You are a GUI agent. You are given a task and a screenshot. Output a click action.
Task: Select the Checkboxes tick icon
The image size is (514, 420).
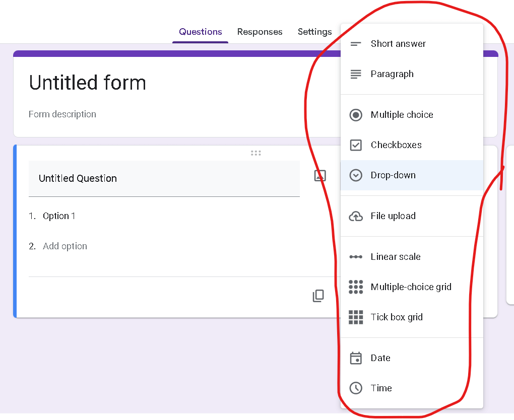(x=356, y=145)
